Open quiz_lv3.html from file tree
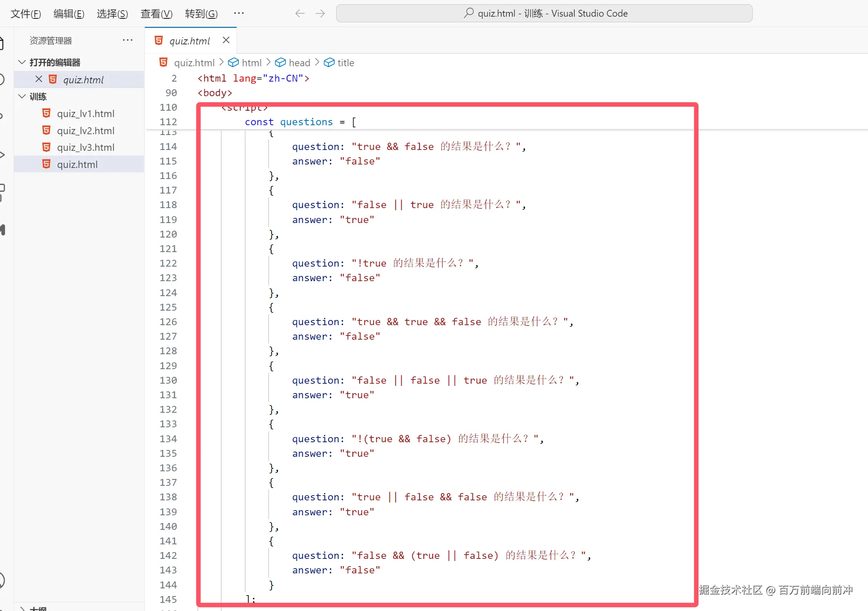Screen dimensions: 868x611 (x=85, y=147)
